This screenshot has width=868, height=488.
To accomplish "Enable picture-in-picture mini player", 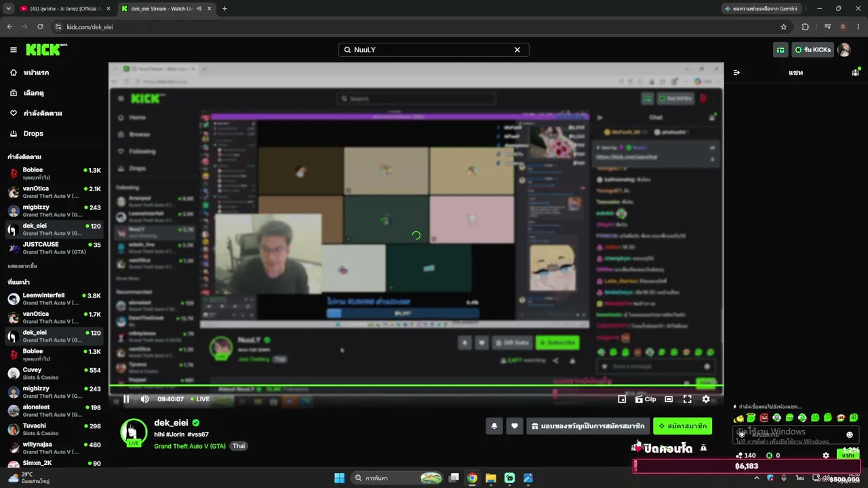I will [x=622, y=399].
